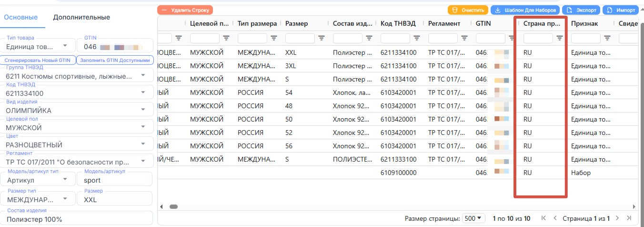The height and width of the screenshot is (227, 644).
Task: Expand the Целевой пол dropdown
Action: 143,127
